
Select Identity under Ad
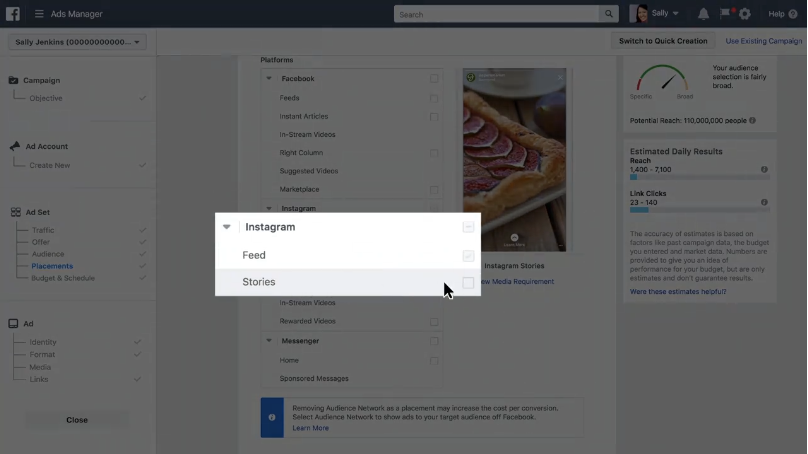[43, 342]
